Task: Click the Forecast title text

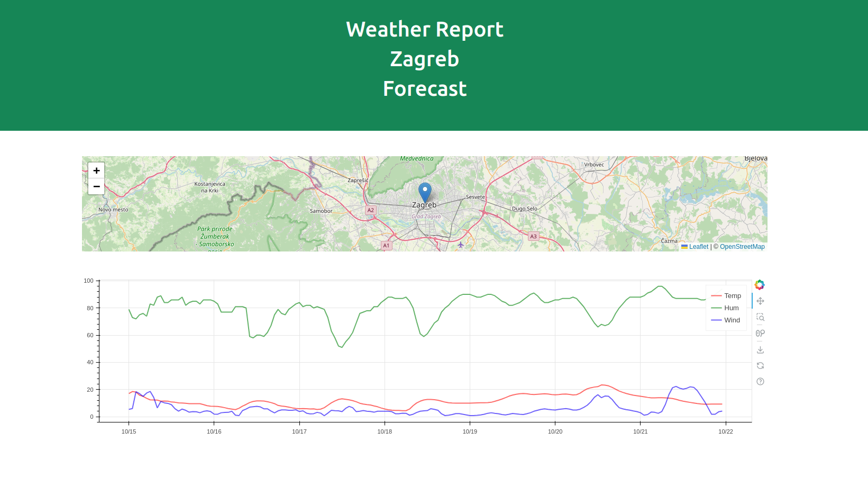Action: pyautogui.click(x=425, y=89)
